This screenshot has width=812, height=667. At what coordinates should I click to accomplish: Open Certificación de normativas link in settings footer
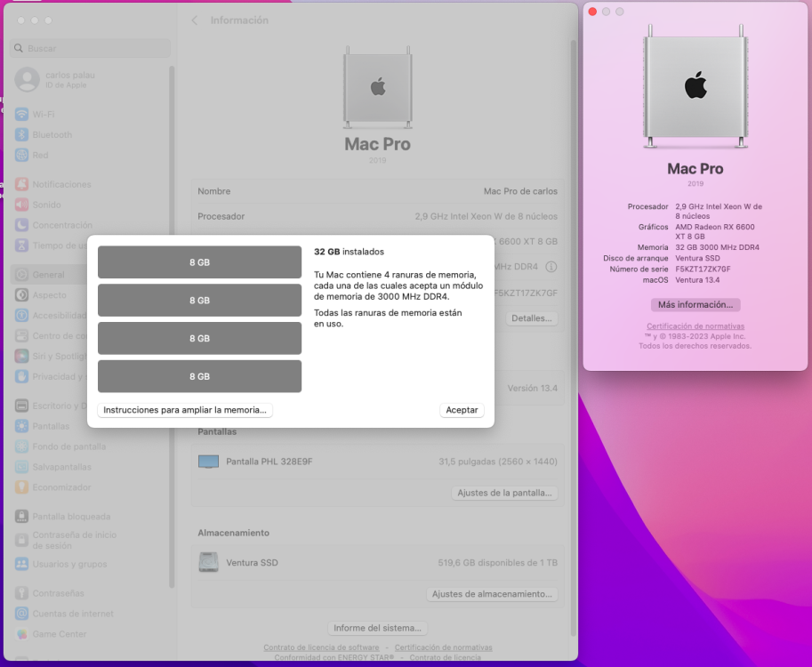point(443,647)
